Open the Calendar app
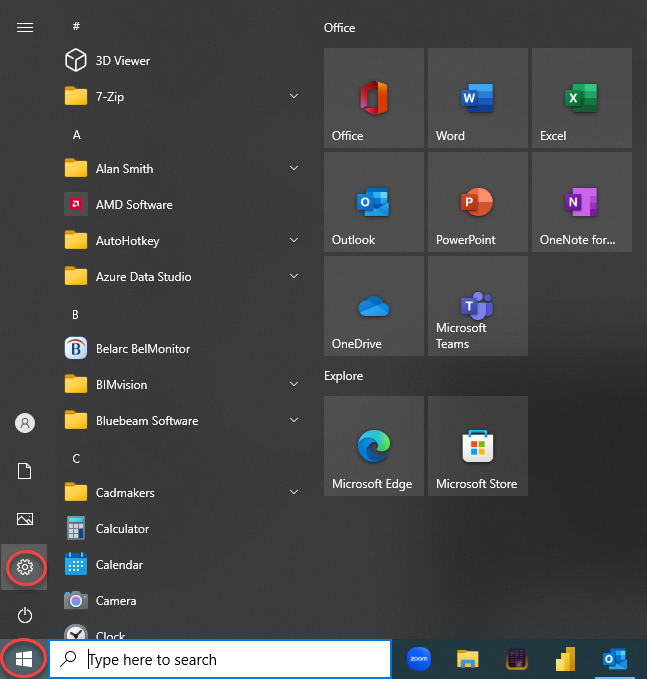647x679 pixels. 182,565
